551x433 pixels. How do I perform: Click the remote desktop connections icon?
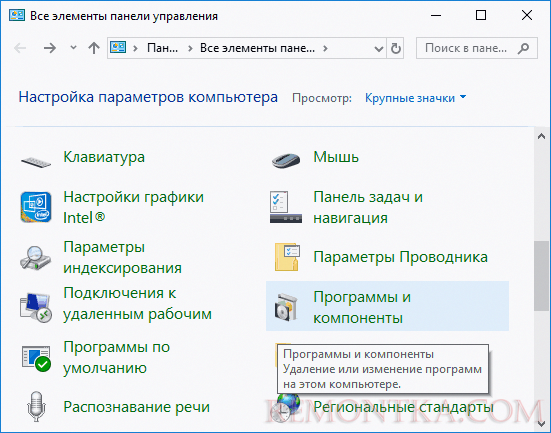(36, 307)
